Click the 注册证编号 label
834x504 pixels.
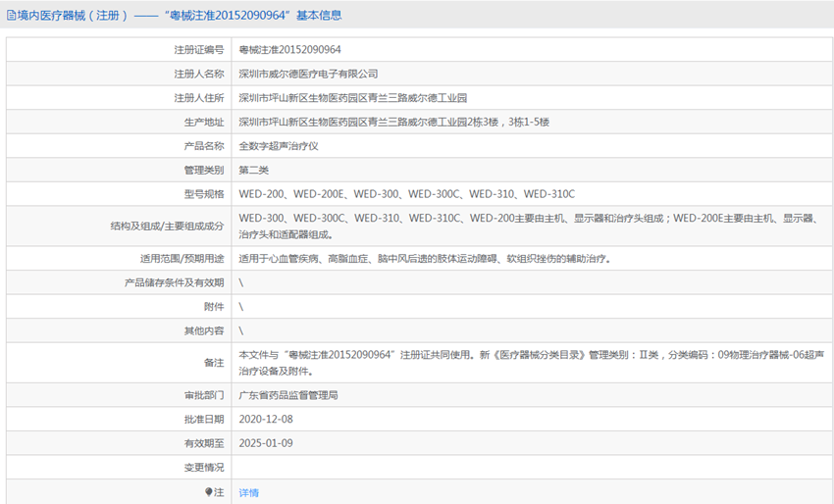(199, 49)
